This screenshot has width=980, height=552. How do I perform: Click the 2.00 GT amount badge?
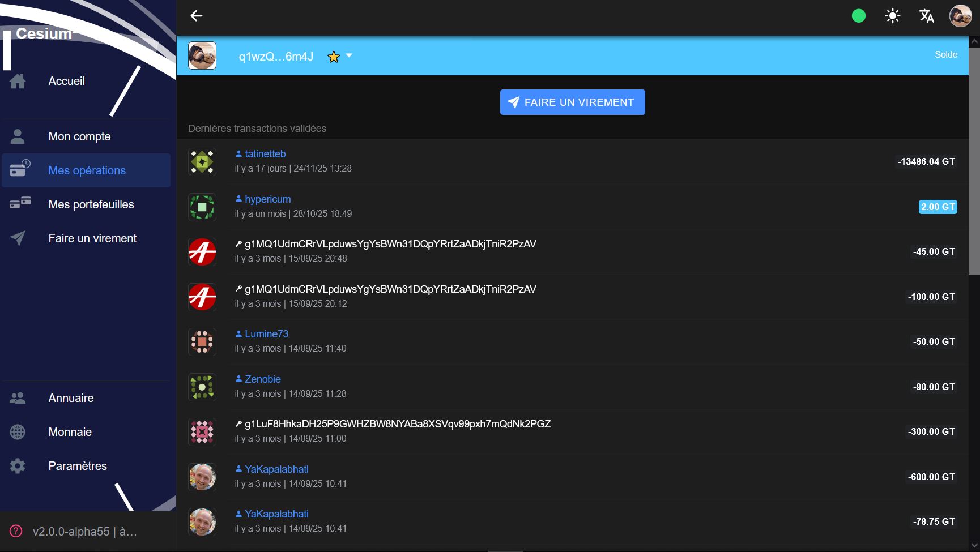(x=938, y=207)
